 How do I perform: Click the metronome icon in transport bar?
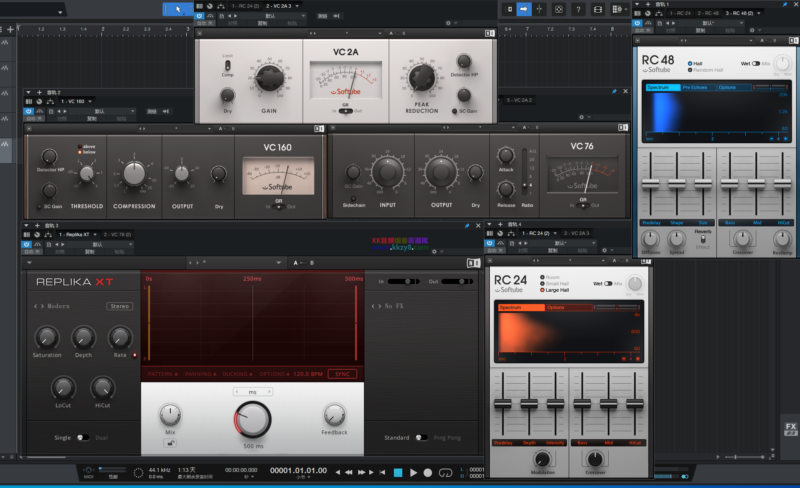click(138, 473)
